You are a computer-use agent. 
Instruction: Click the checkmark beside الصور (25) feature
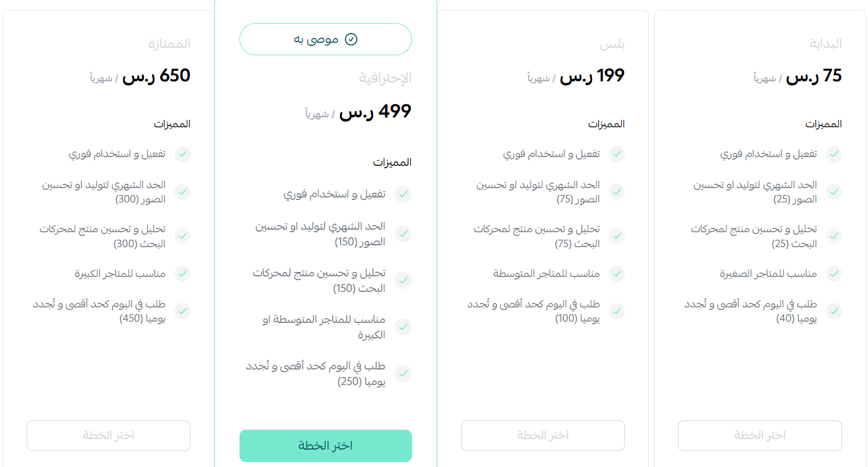834,192
